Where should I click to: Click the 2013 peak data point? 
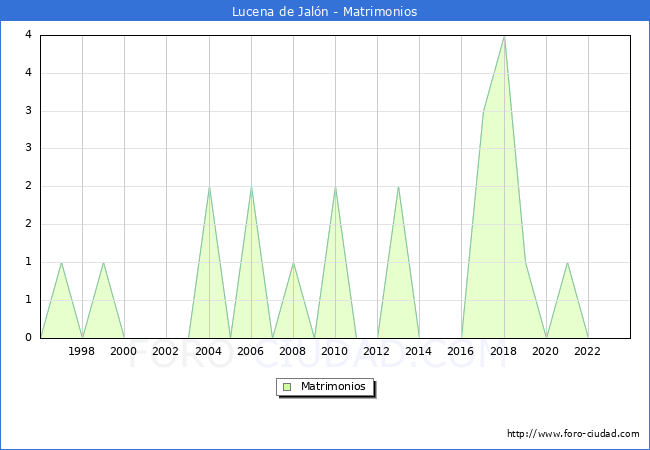tap(398, 187)
